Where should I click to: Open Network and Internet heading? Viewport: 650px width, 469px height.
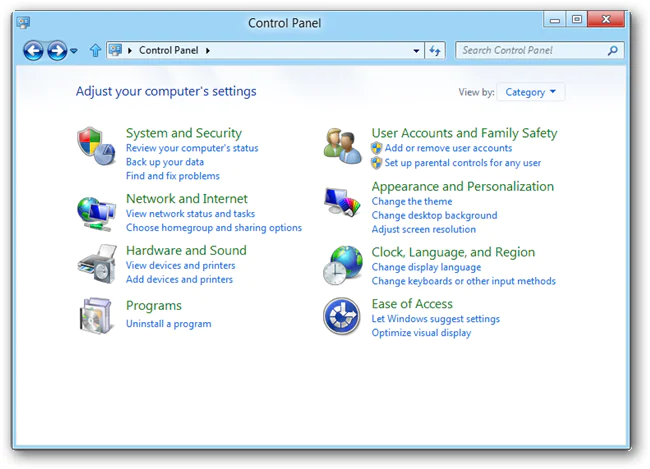187,199
